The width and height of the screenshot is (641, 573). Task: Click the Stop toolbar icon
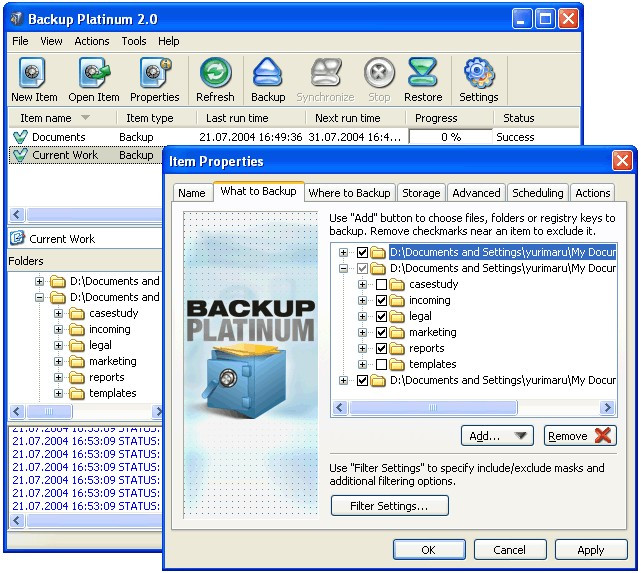tap(379, 73)
